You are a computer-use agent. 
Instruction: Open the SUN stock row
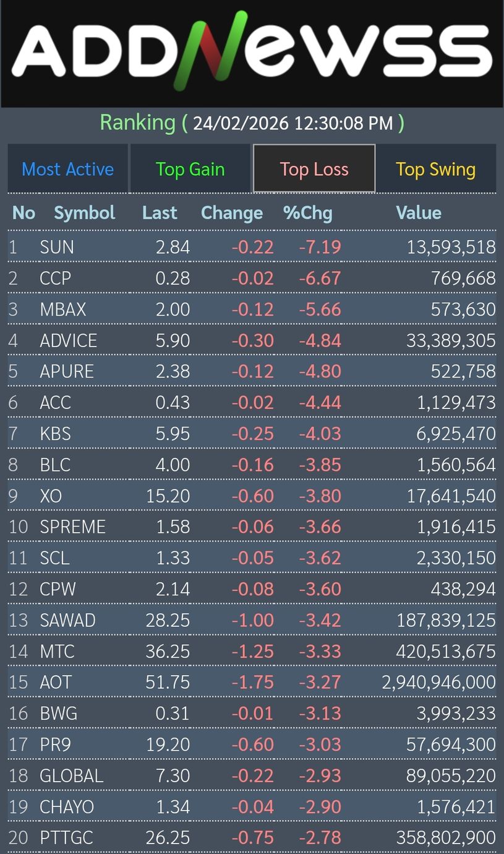(x=57, y=248)
